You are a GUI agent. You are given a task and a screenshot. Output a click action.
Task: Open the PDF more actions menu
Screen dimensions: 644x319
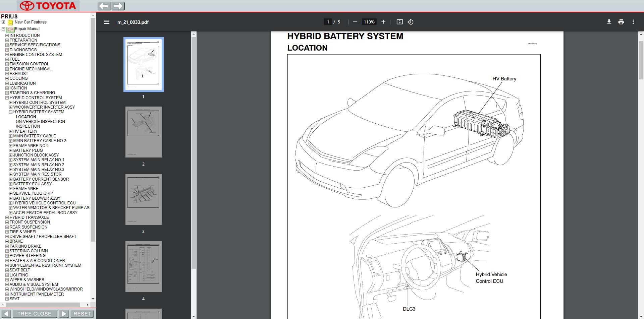[x=633, y=22]
